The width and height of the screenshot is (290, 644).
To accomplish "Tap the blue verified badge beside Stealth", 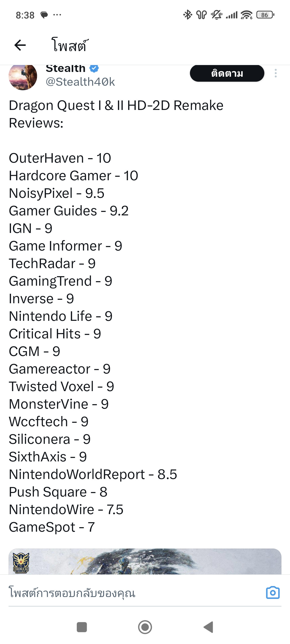I will (x=94, y=68).
